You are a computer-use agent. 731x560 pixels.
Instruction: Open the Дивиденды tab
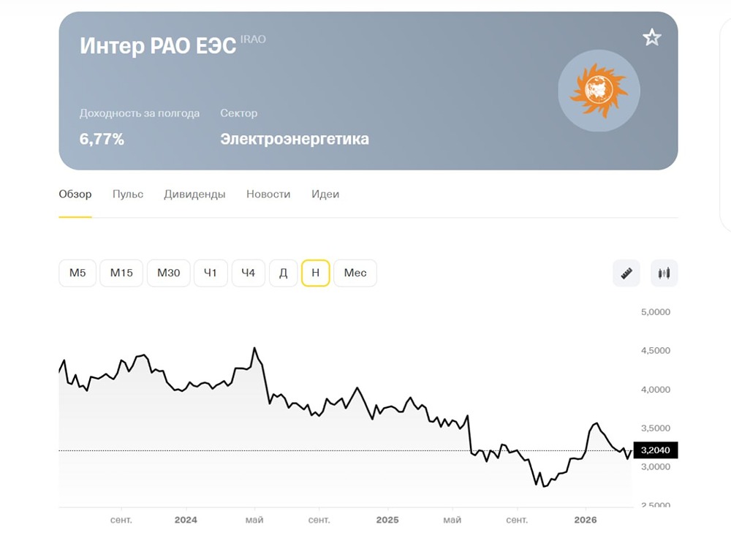point(194,194)
